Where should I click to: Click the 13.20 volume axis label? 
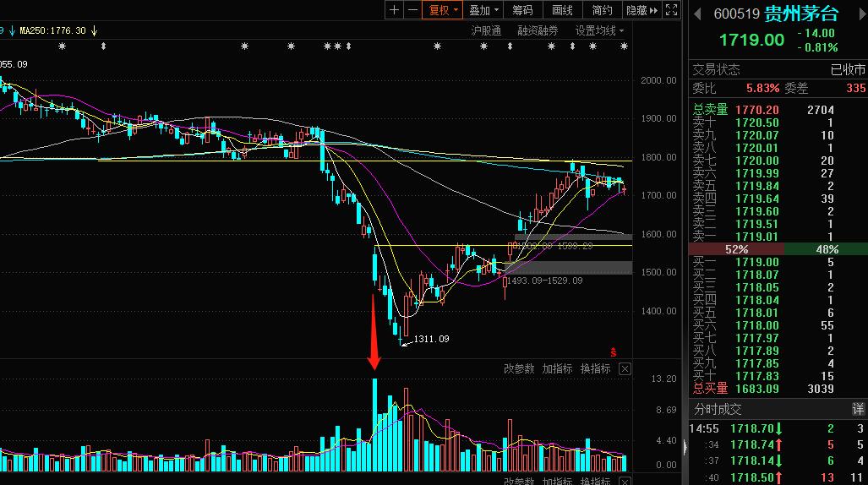pos(663,379)
